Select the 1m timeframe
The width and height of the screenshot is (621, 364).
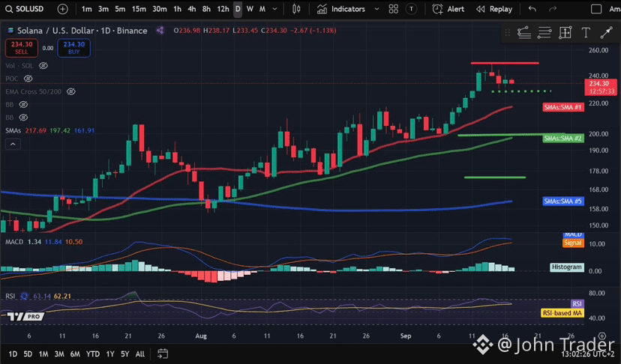[x=87, y=9]
